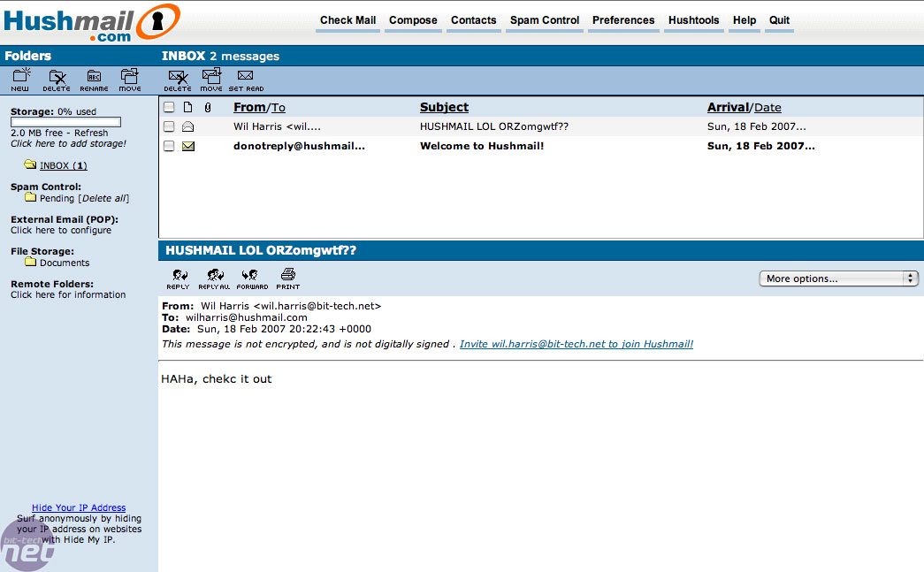The image size is (924, 572).
Task: Click the Documents folder icon
Action: coord(31,262)
